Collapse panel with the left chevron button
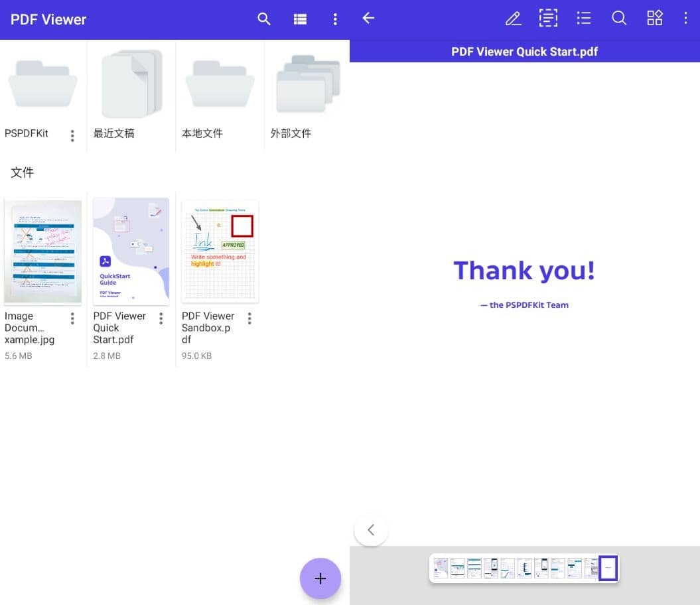 [x=371, y=529]
